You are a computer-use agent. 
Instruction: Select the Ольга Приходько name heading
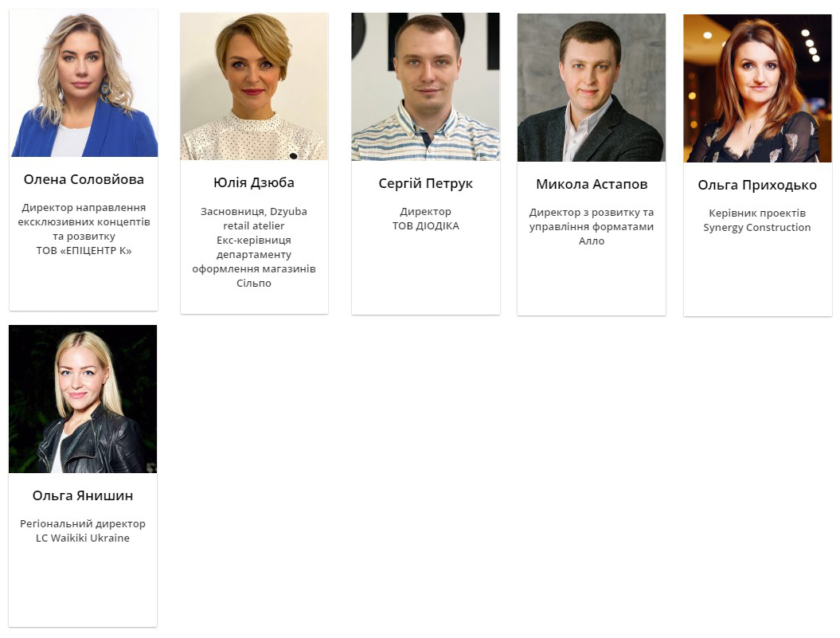coord(757,185)
